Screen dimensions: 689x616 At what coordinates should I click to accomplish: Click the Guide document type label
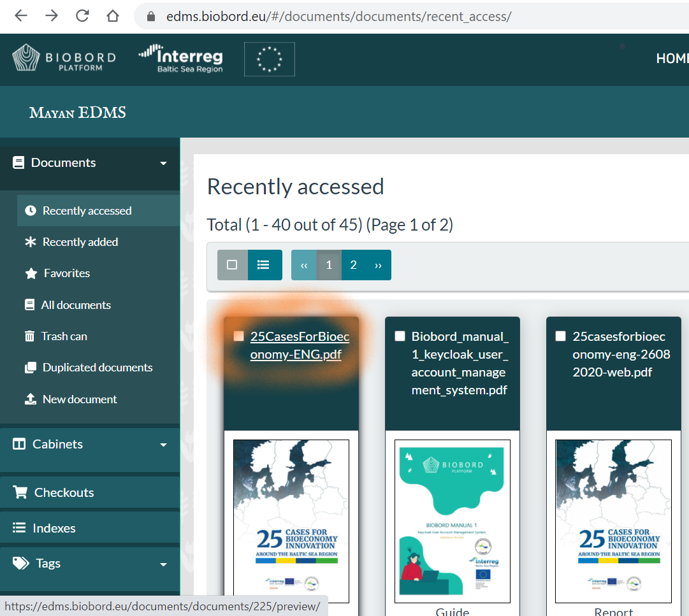coord(453,611)
